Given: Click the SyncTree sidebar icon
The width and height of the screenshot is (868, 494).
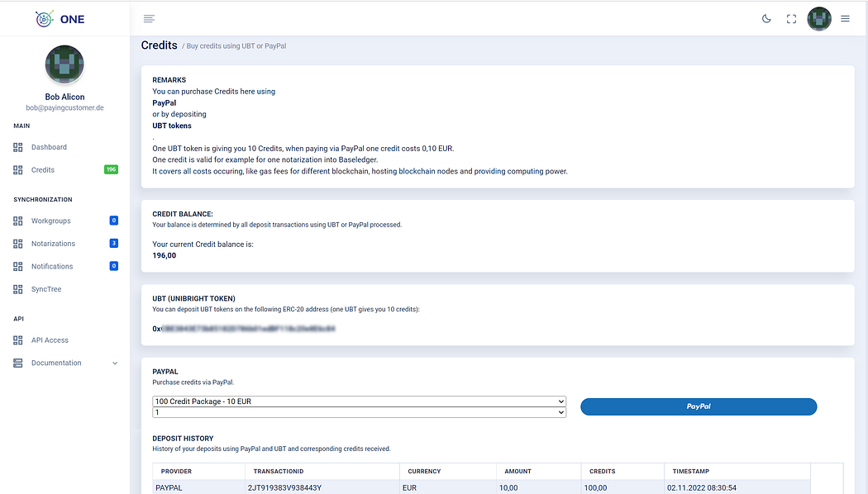Looking at the screenshot, I should click(x=17, y=289).
